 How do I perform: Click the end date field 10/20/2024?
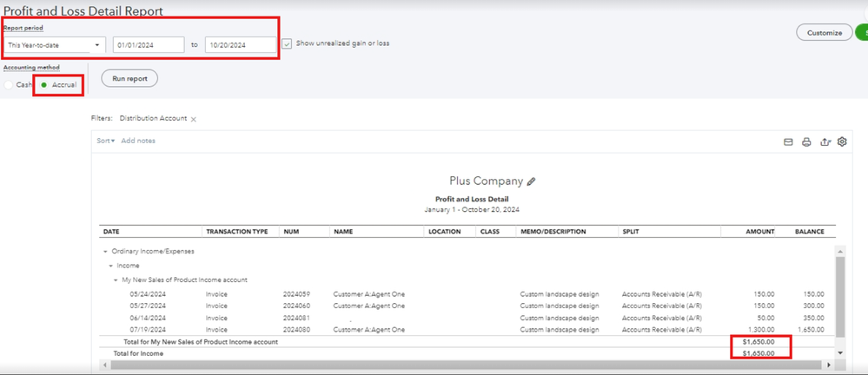pos(241,45)
